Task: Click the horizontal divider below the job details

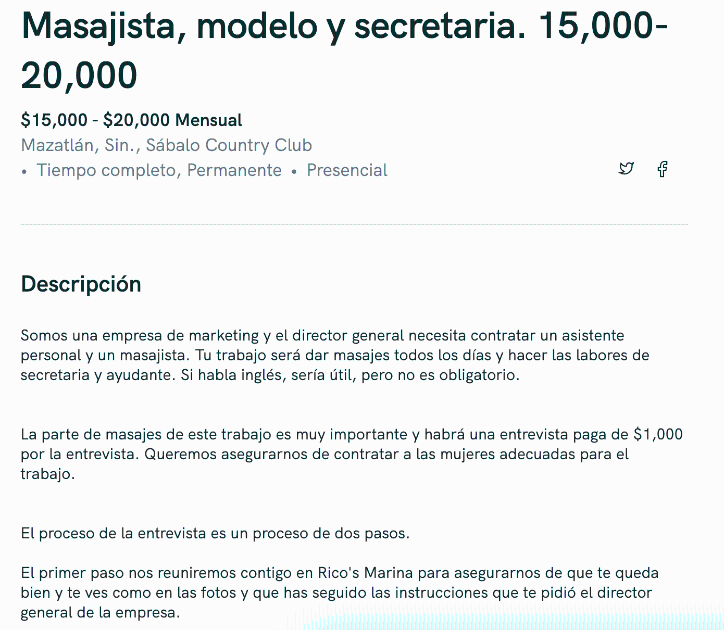Action: (354, 226)
